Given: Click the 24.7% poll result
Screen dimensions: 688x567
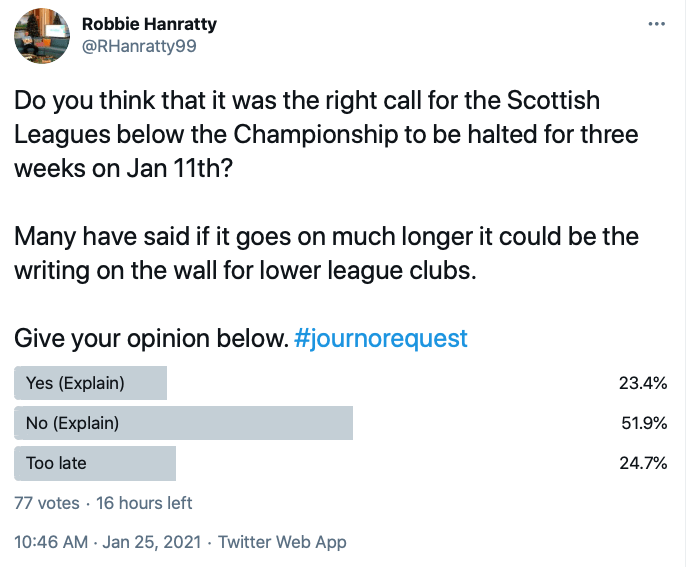Looking at the screenshot, I should pyautogui.click(x=644, y=463).
